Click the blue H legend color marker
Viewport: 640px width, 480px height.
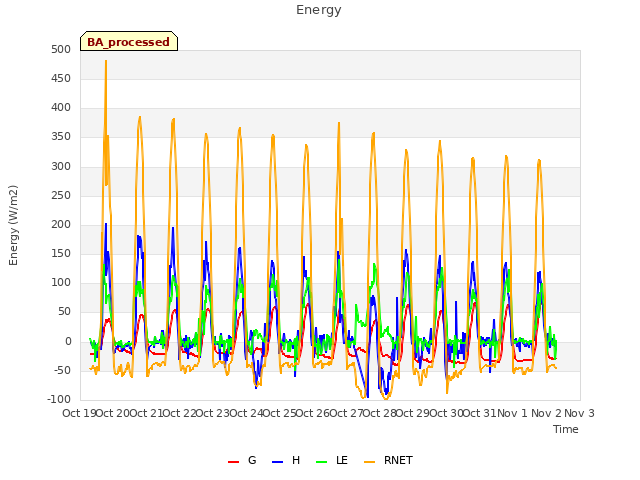pyautogui.click(x=278, y=462)
